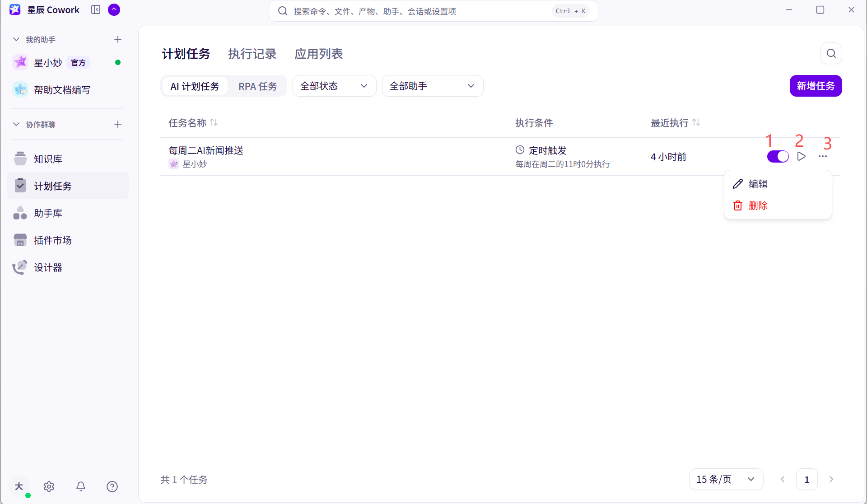Image resolution: width=867 pixels, height=504 pixels.
Task: Click the 新增任务 button
Action: pos(816,86)
